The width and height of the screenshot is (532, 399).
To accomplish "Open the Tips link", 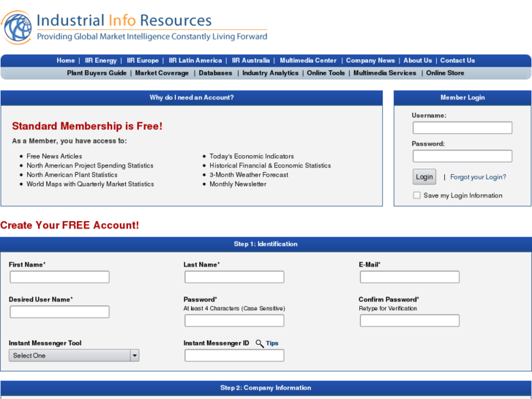I will coord(272,343).
